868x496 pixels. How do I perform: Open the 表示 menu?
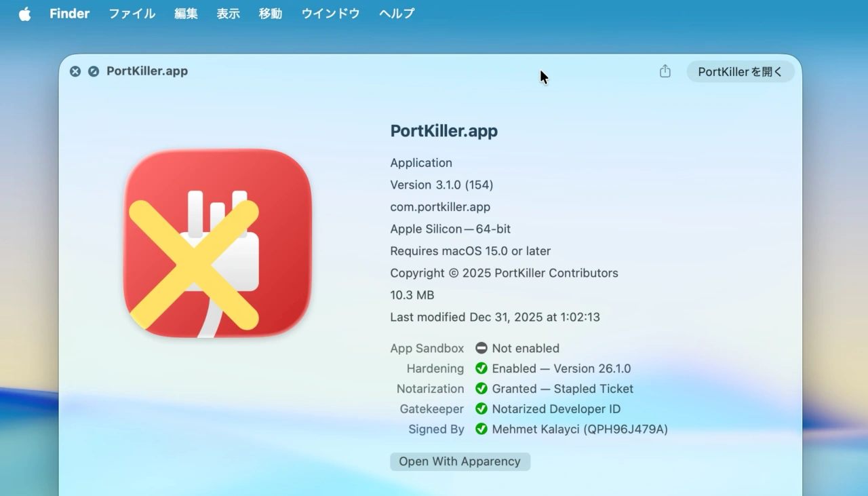click(228, 14)
